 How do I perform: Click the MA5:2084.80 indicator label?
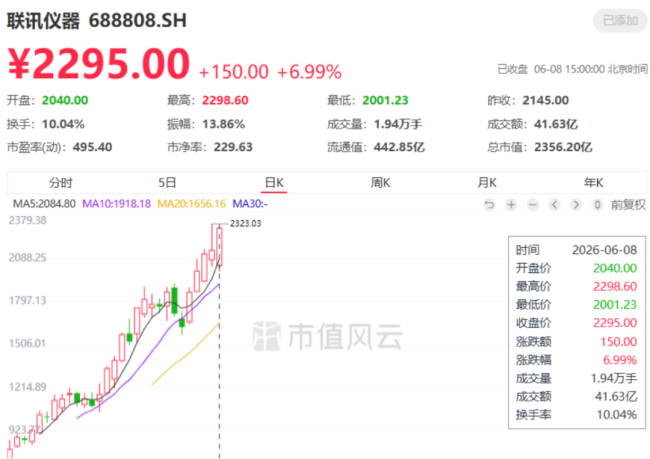44,204
